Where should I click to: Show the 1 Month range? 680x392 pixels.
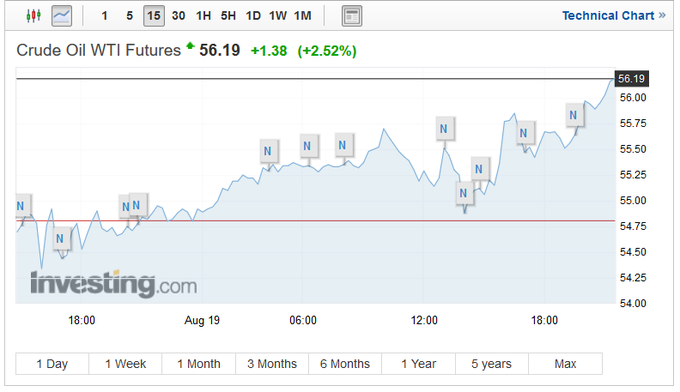pyautogui.click(x=199, y=364)
